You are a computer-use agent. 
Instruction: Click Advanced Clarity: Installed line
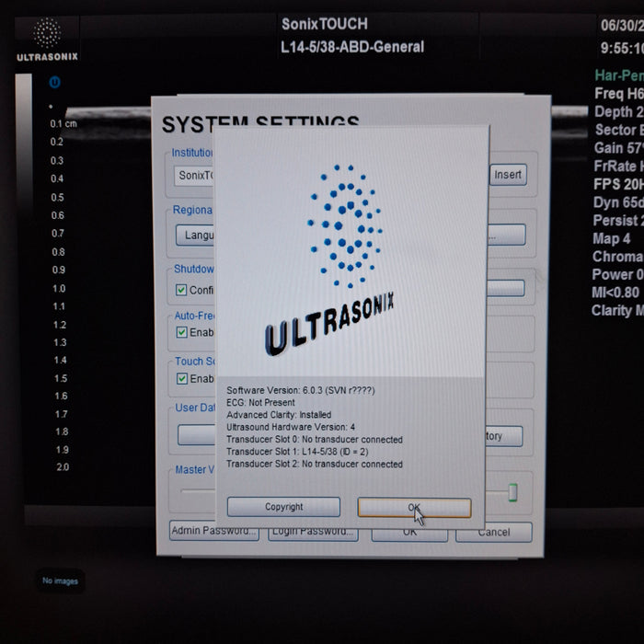pos(279,415)
